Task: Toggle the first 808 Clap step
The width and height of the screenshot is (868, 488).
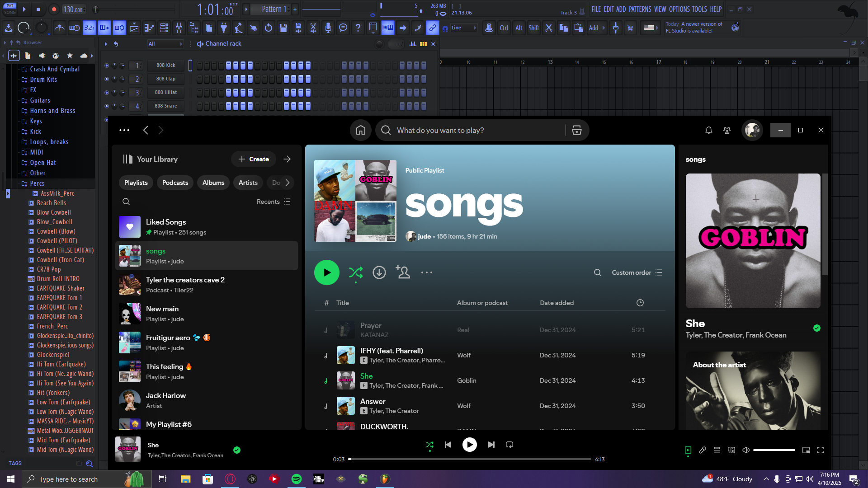Action: (x=199, y=79)
